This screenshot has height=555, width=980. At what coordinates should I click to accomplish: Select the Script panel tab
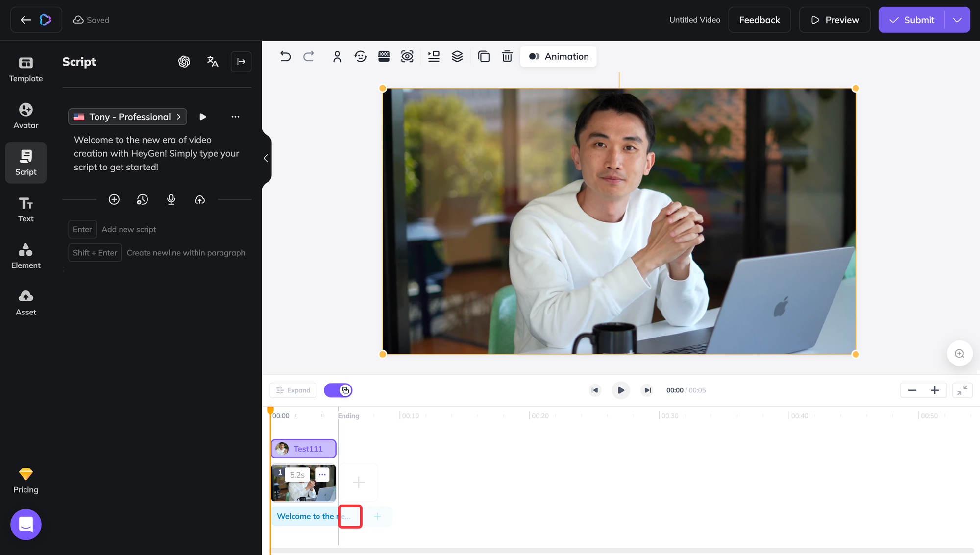pyautogui.click(x=25, y=162)
